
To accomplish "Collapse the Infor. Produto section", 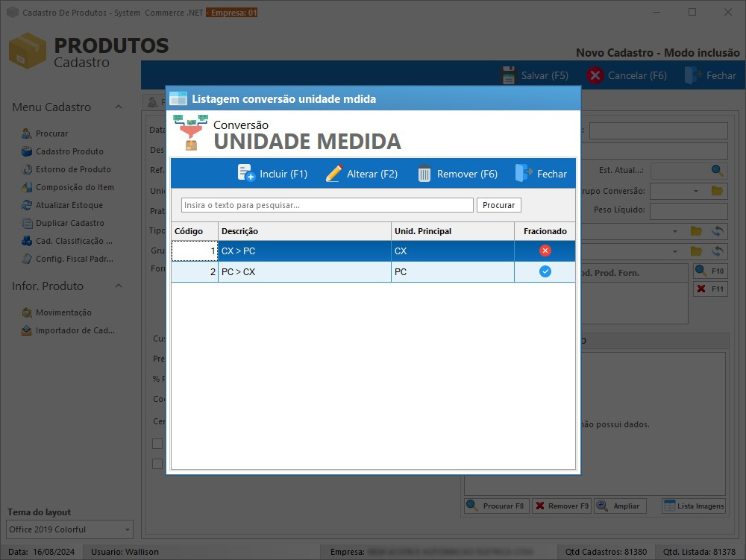I will click(118, 286).
